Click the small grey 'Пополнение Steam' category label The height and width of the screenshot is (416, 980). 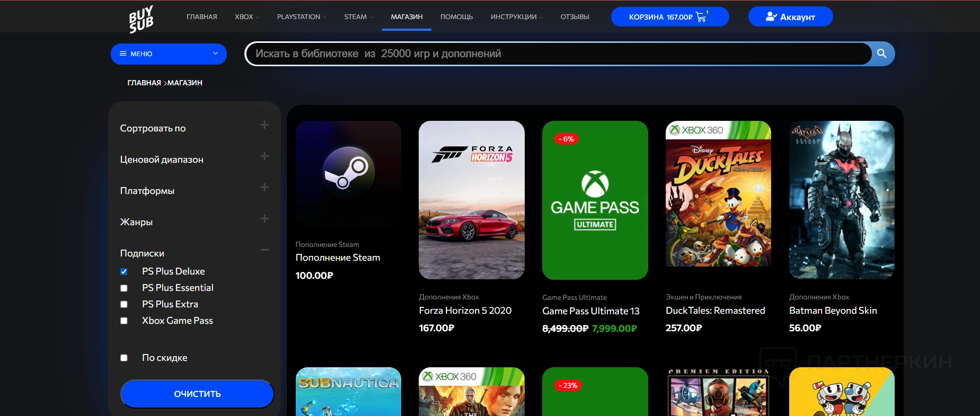click(328, 245)
